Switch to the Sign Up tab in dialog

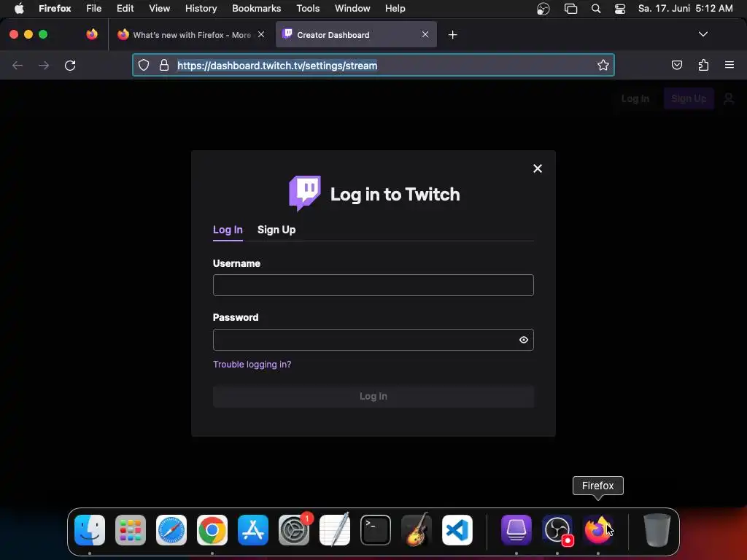pos(276,230)
